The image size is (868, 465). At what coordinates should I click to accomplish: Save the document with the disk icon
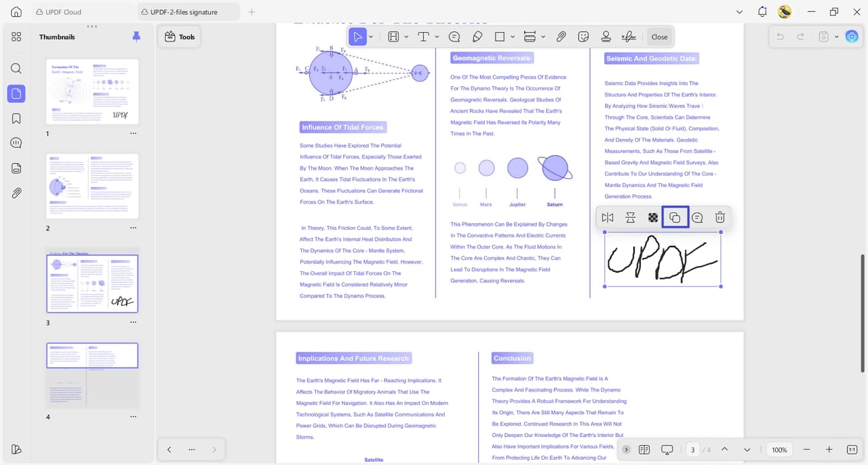pos(824,37)
